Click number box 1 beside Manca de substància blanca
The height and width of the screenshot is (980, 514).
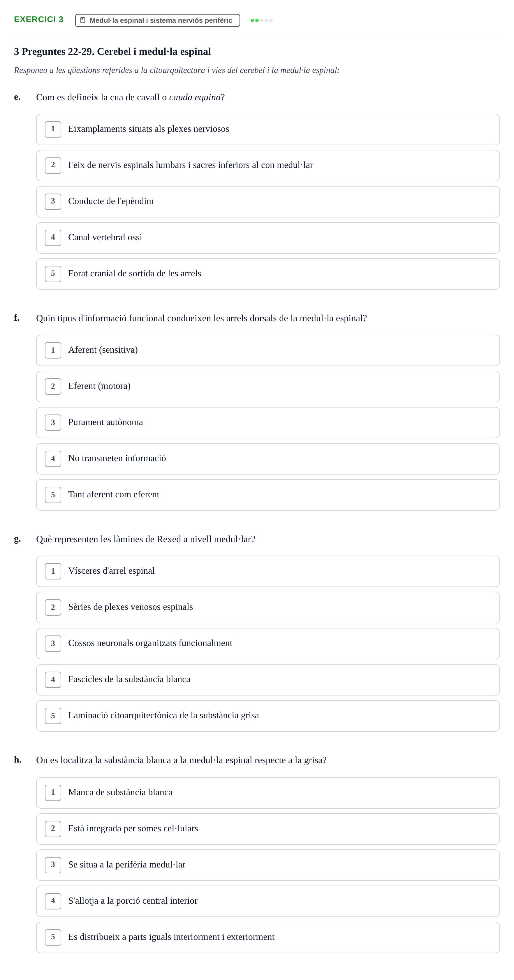pyautogui.click(x=53, y=793)
